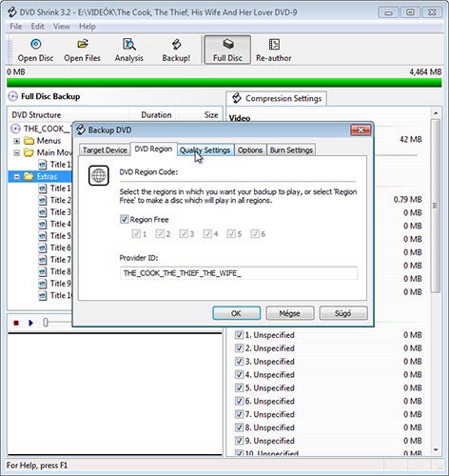The image size is (449, 476).
Task: Open the File menu
Action: pos(16,27)
